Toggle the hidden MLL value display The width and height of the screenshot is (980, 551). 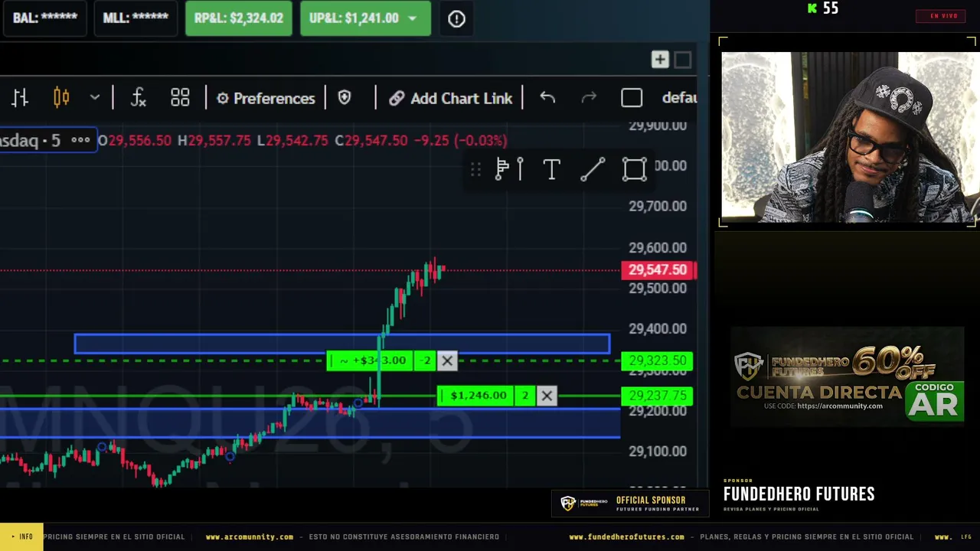[x=136, y=18]
